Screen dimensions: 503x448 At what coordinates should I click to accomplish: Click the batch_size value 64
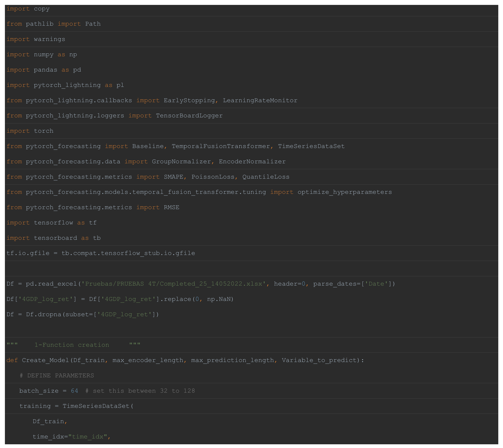(x=74, y=391)
